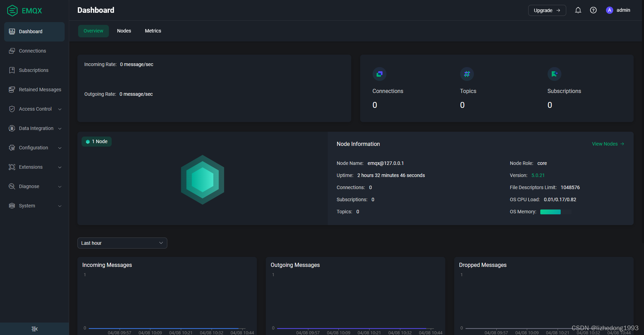
Task: Collapse the sidebar with the bottom icon
Action: click(35, 329)
